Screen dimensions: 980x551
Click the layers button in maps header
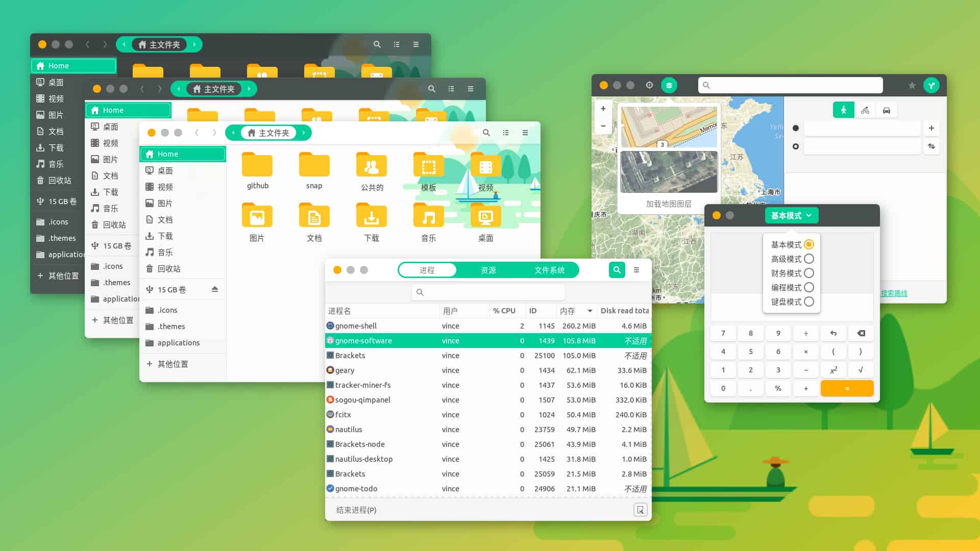[x=669, y=85]
